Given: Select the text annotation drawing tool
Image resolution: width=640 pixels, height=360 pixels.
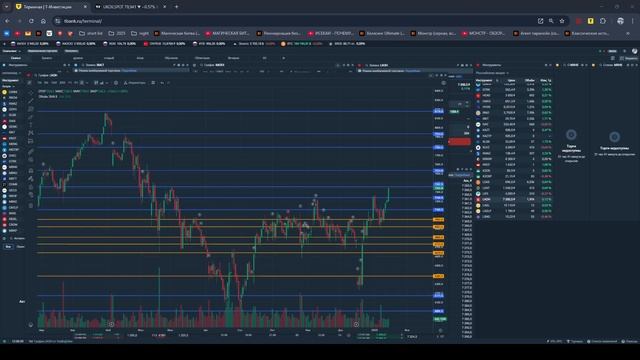Looking at the screenshot, I should coord(31,125).
